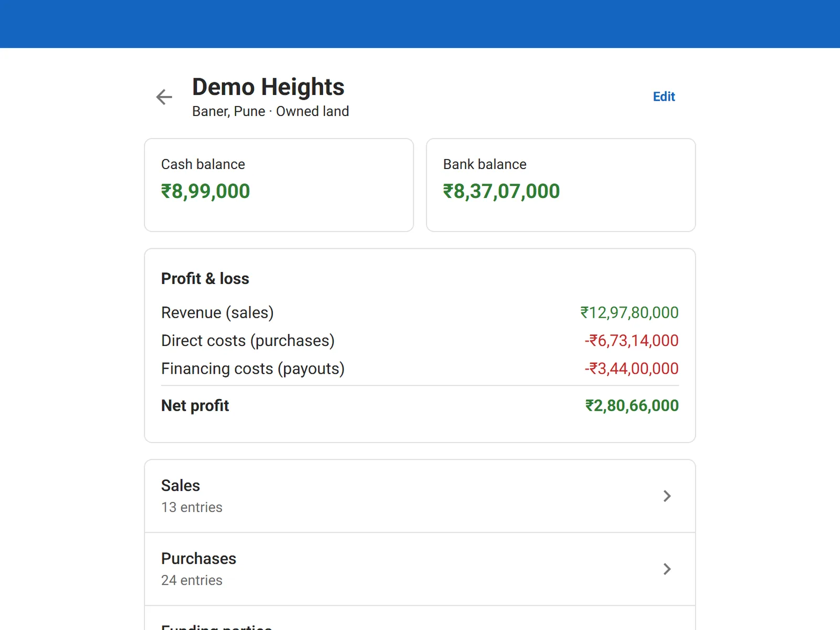The height and width of the screenshot is (630, 840).
Task: Click the Bank balance amount ₹8,37,07,000
Action: [501, 191]
